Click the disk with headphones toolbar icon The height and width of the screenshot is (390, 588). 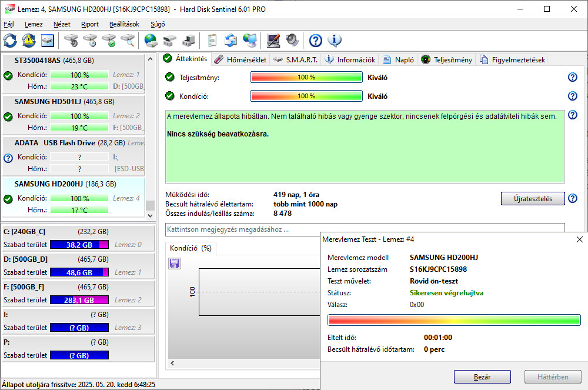[x=71, y=41]
